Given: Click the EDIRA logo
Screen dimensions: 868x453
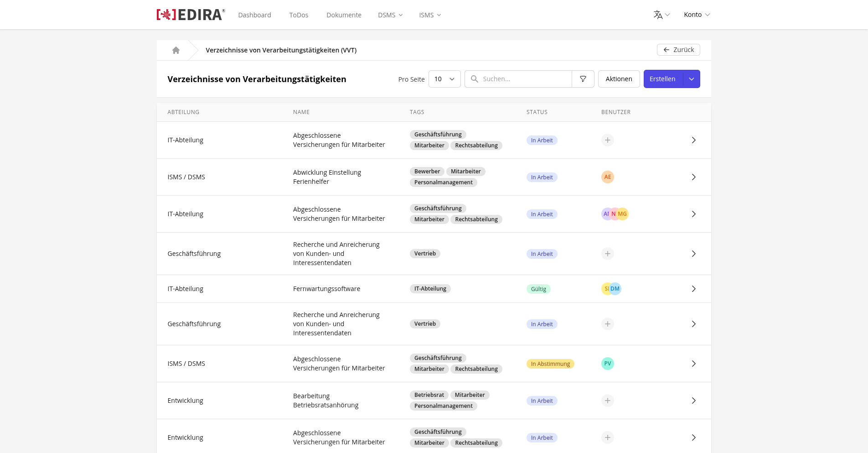Looking at the screenshot, I should coord(191,15).
